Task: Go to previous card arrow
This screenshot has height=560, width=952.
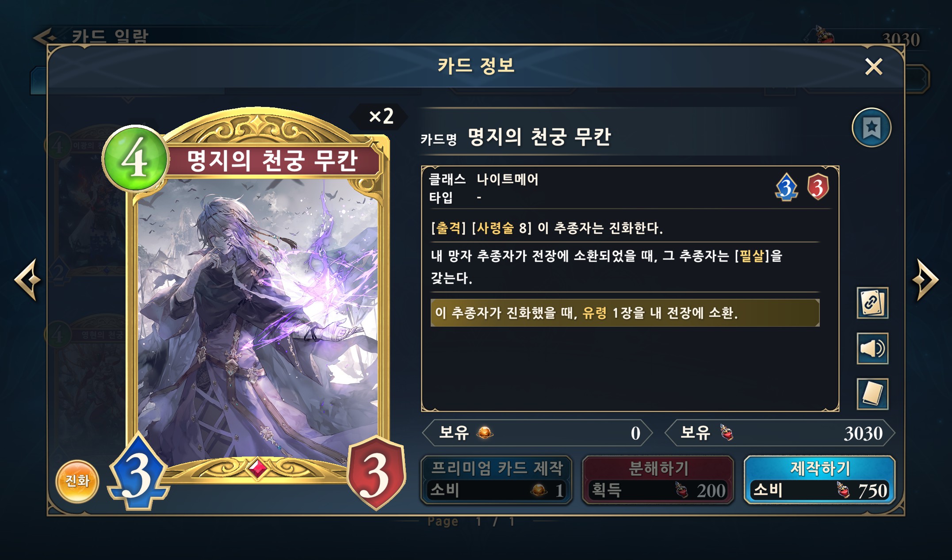Action: click(27, 280)
